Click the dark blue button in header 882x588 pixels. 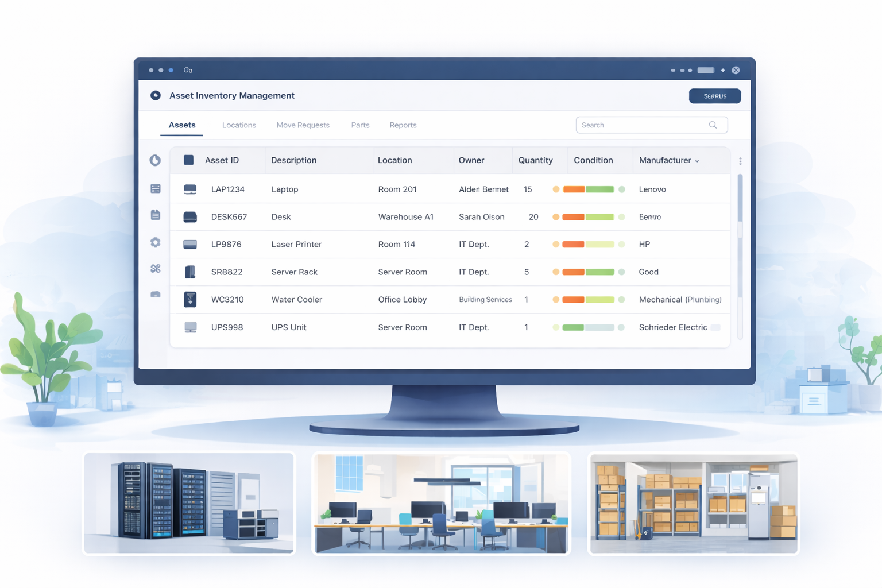[715, 96]
